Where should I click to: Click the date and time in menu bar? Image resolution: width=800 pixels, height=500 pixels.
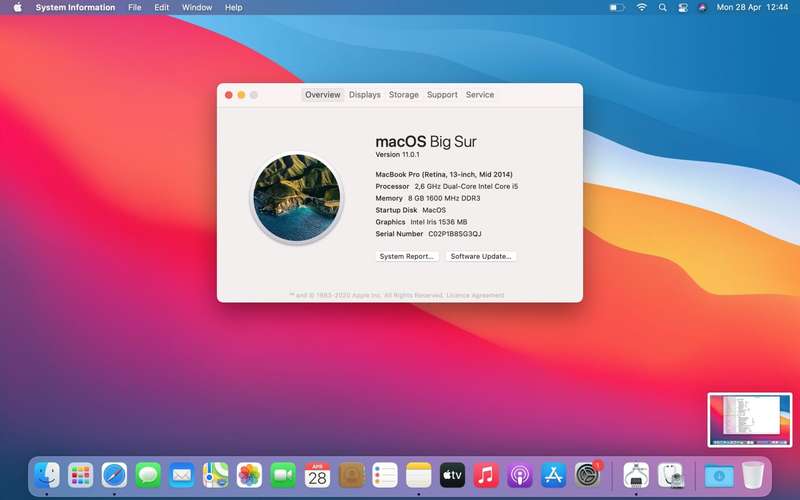pyautogui.click(x=752, y=8)
